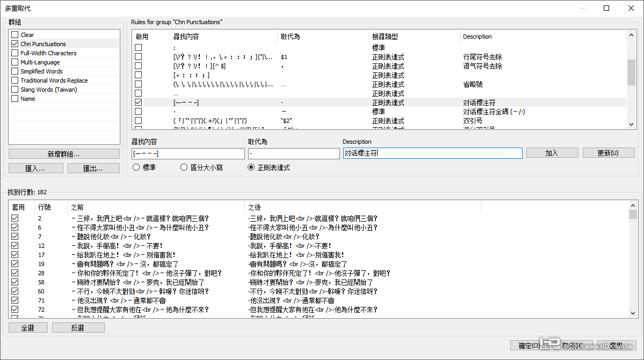The image size is (644, 360).
Task: Click the 新增群組 button to add a group
Action: pos(64,154)
